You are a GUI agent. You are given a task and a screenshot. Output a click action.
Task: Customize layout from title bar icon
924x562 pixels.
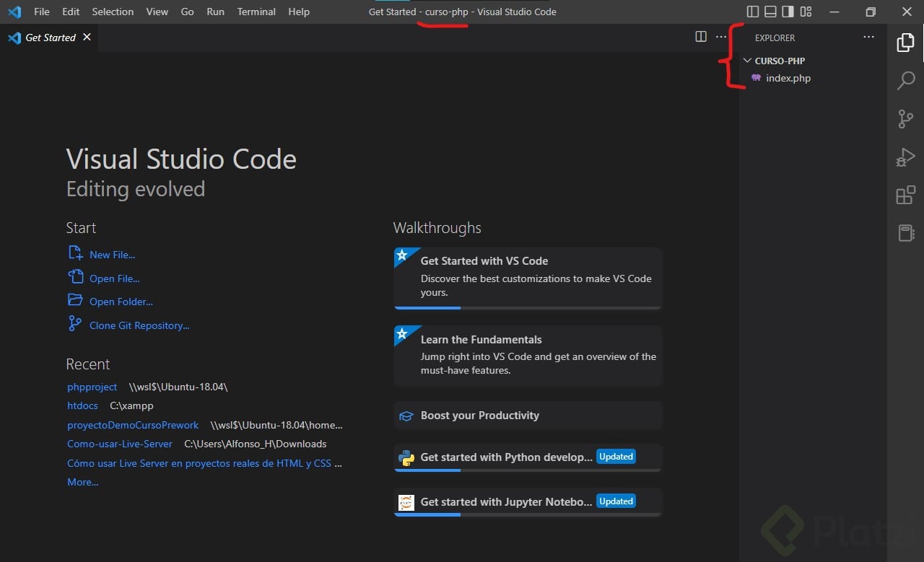(x=806, y=12)
